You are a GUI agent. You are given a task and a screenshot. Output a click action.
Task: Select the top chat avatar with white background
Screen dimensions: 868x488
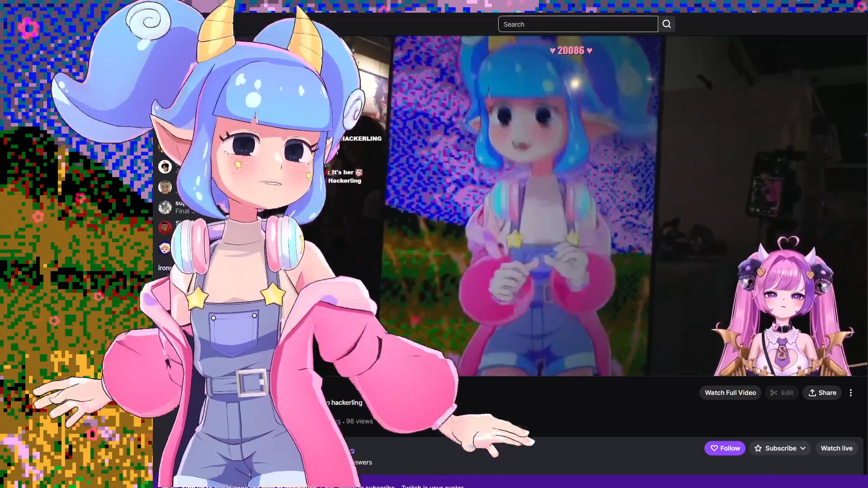pyautogui.click(x=165, y=167)
